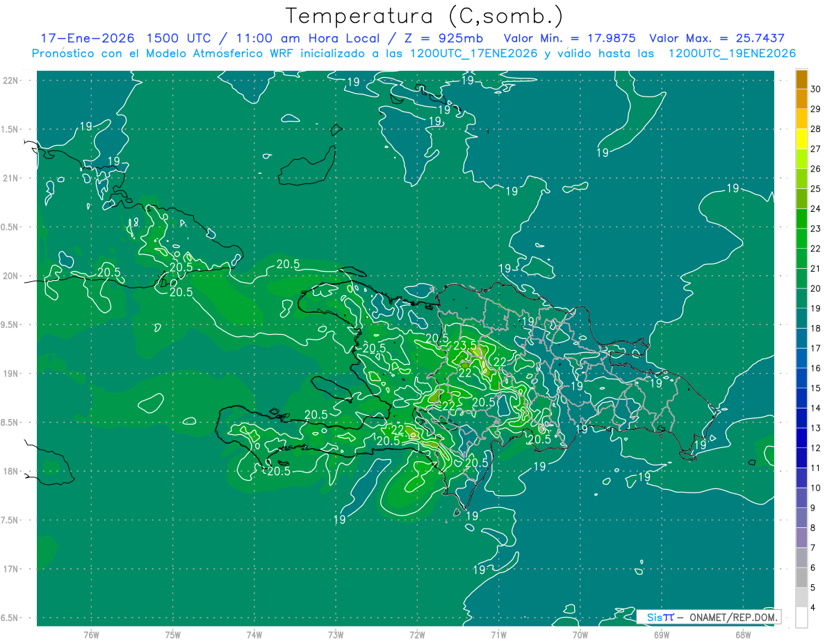Click the '30' value on color scale

(x=816, y=88)
